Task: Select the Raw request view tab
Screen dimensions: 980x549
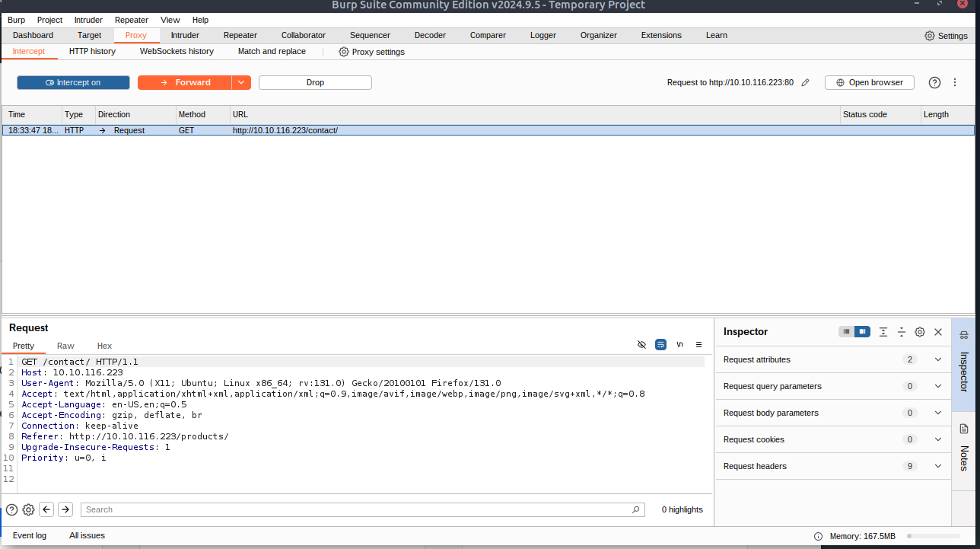Action: [x=65, y=346]
